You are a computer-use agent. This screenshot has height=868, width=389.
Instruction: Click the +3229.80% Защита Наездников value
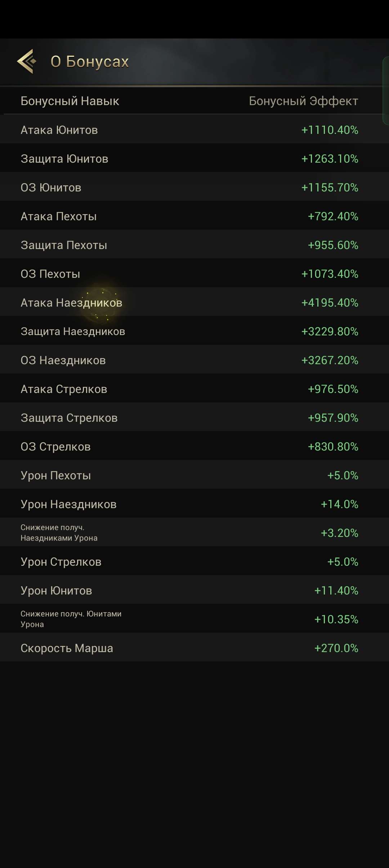[x=330, y=331]
